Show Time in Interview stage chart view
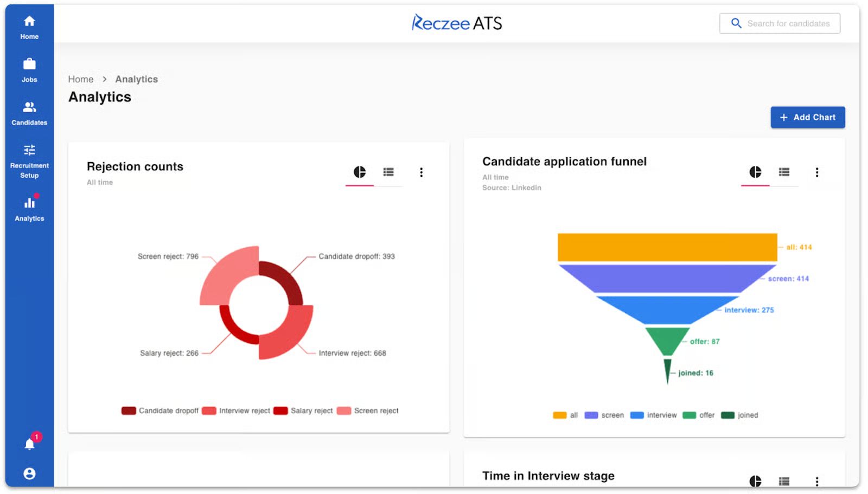Screen dimensions: 868x494 (x=755, y=481)
